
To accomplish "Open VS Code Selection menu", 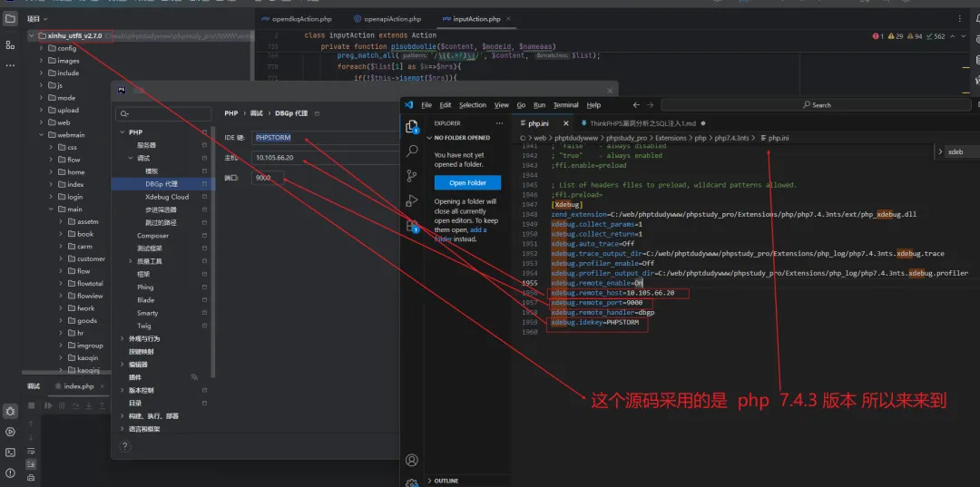I will 473,105.
